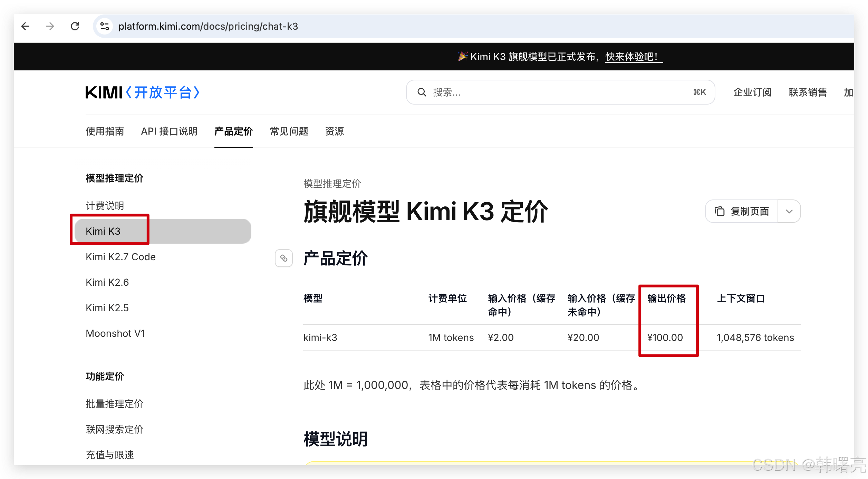Click the browser back arrow
868x479 pixels.
[x=26, y=26]
